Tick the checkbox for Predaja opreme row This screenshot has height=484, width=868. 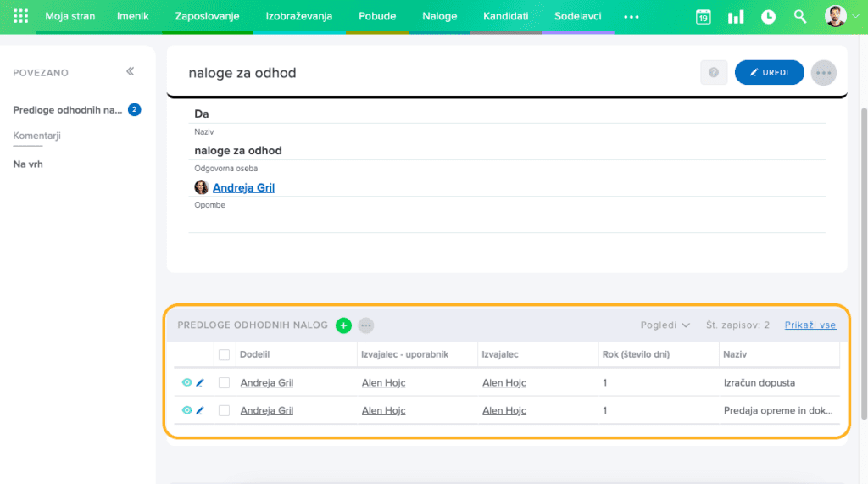click(225, 410)
